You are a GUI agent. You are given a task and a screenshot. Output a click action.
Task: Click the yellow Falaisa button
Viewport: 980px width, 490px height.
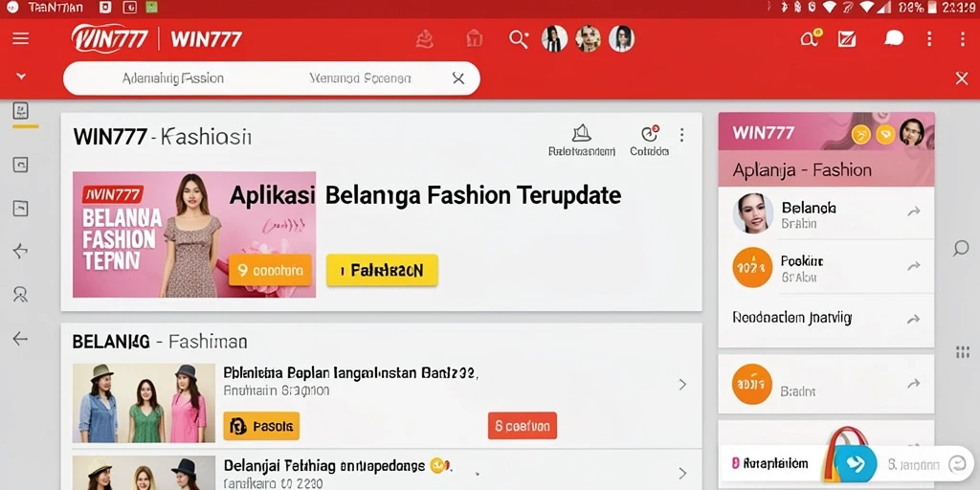[382, 270]
